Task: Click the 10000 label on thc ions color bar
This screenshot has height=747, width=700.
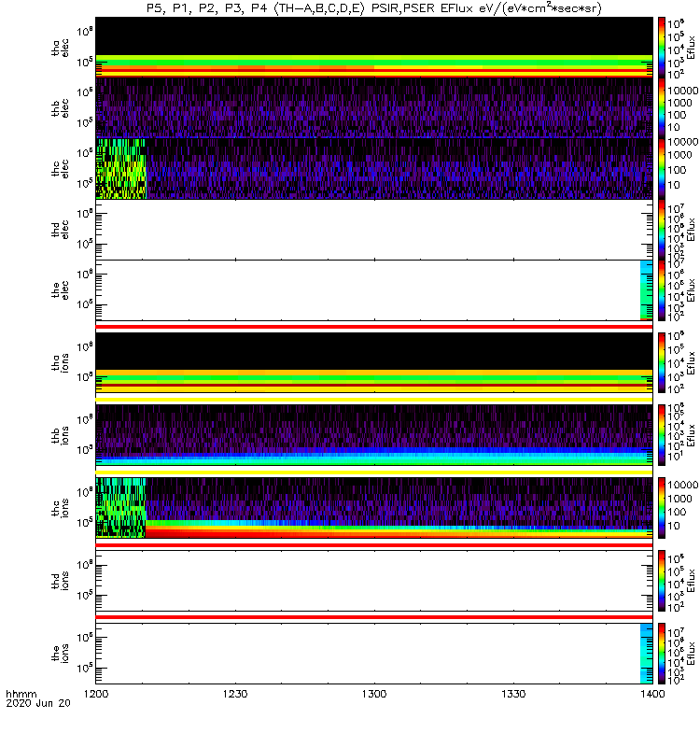Action: 683,485
